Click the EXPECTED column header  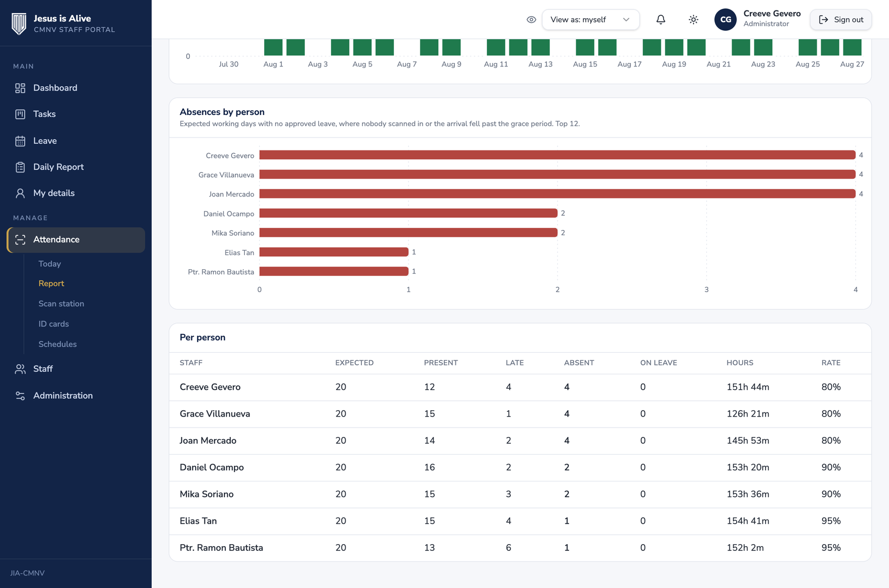coord(355,363)
